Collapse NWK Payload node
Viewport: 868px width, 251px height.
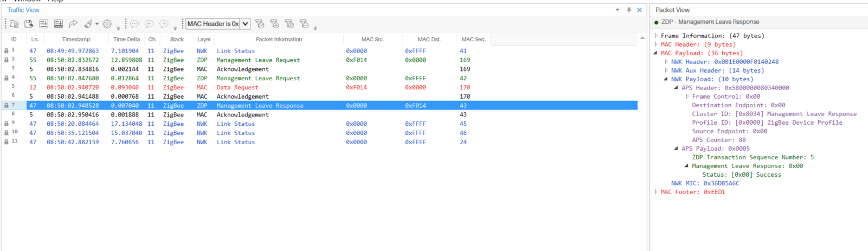pyautogui.click(x=666, y=79)
